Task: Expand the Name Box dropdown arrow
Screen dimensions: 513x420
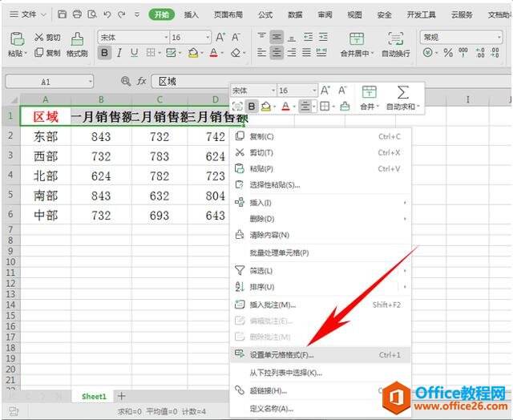Action: 90,82
